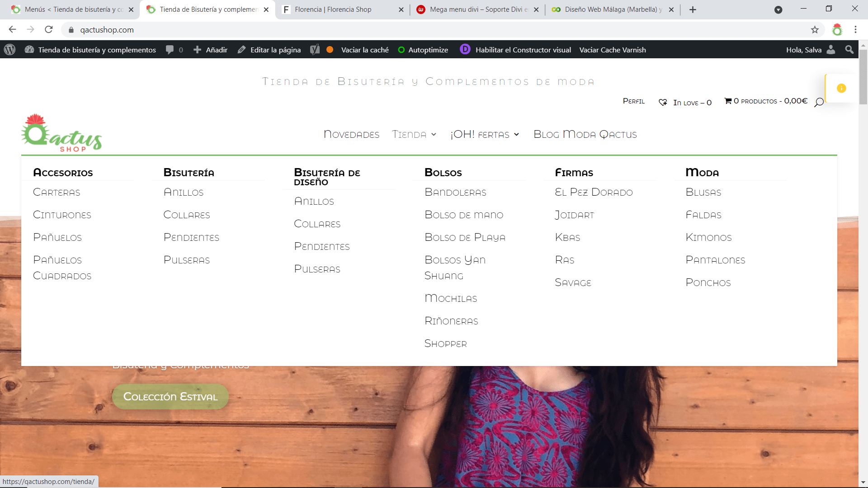The height and width of the screenshot is (488, 868).
Task: Click the scrollbar down arrow
Action: (863, 483)
